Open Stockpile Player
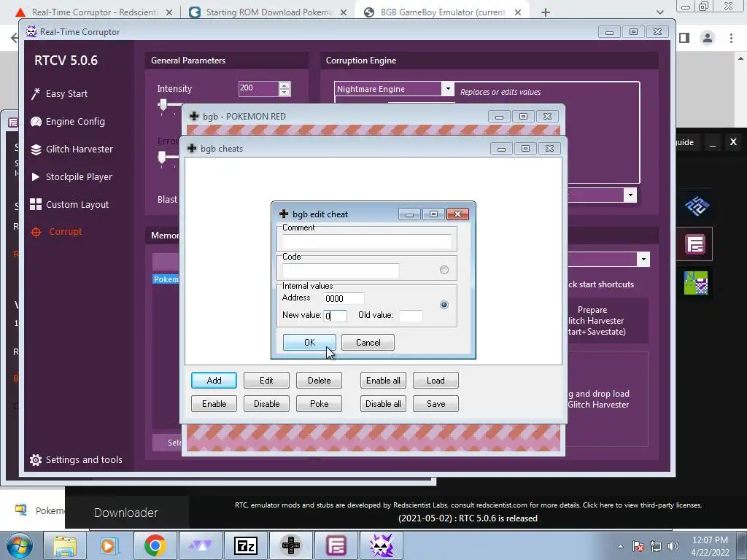The height and width of the screenshot is (560, 747). pyautogui.click(x=71, y=176)
